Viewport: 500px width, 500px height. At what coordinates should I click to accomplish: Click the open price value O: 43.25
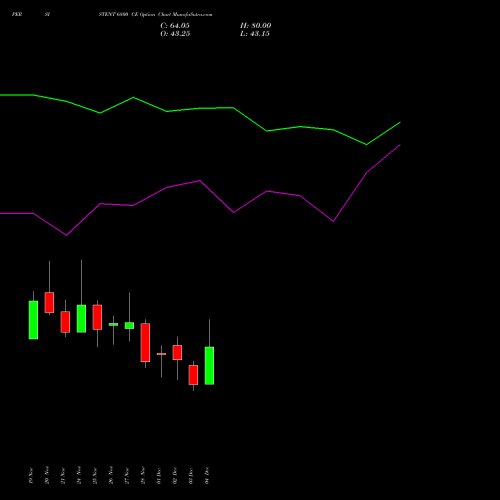pos(175,34)
